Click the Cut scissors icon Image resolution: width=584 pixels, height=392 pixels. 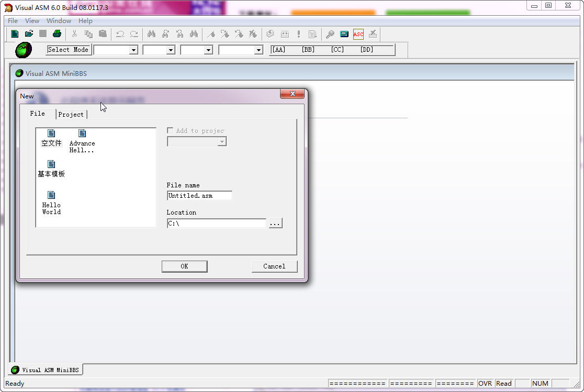74,34
